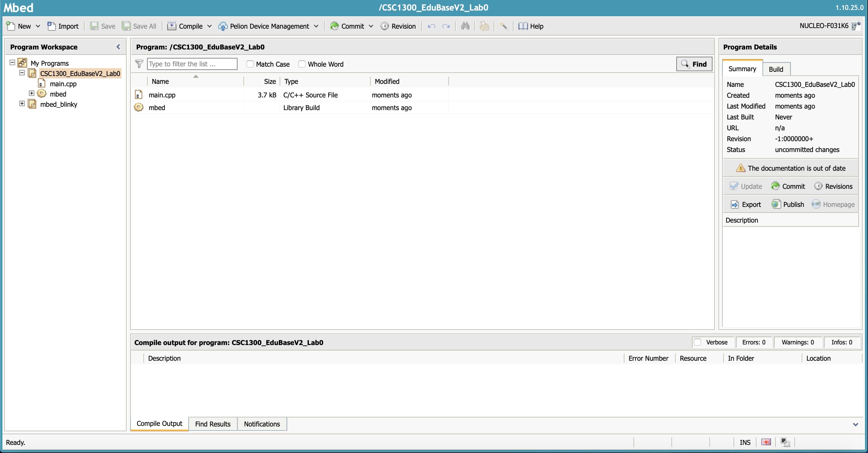Switch to the Build tab
Image resolution: width=868 pixels, height=453 pixels.
click(x=776, y=69)
